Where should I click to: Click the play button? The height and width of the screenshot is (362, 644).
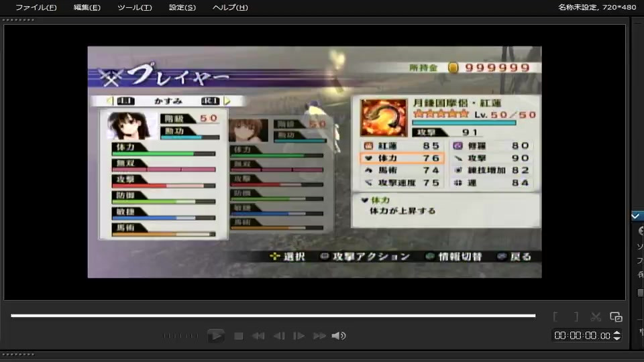[x=216, y=336]
